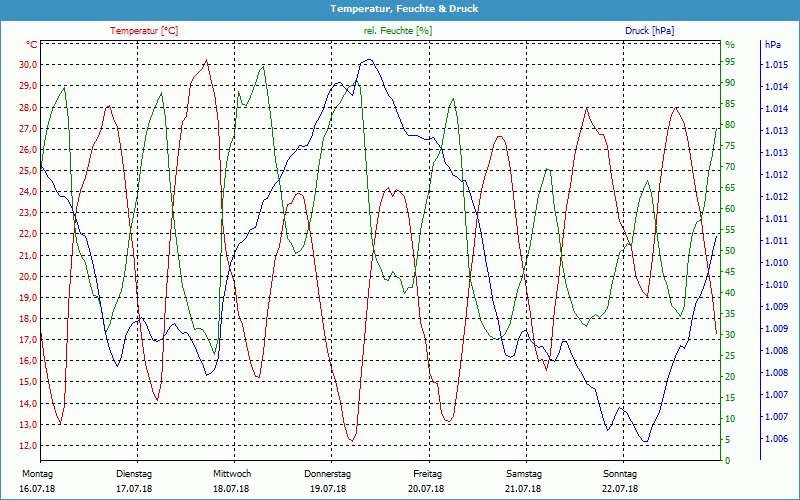
Task: Select the green 'rel. Feuchte [%]' legend label
Action: click(398, 31)
